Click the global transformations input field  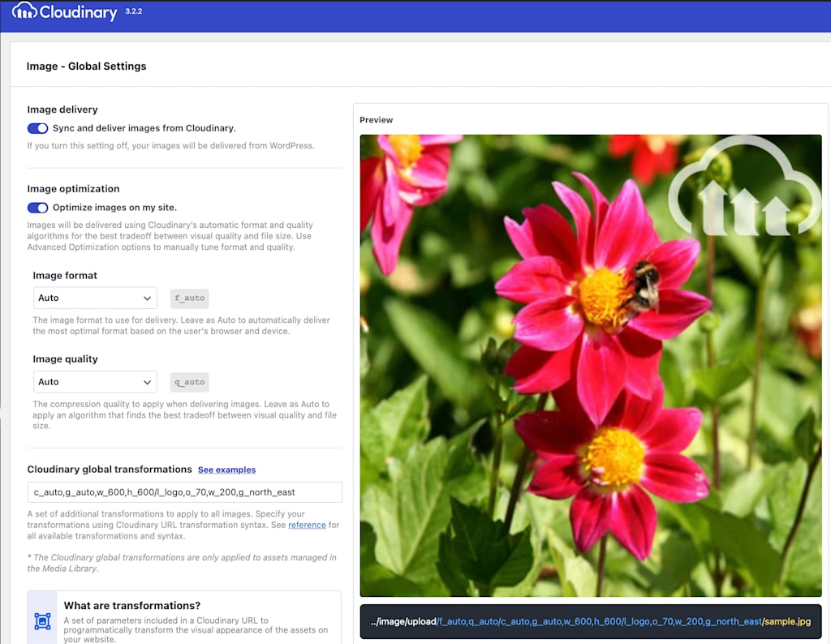[184, 492]
